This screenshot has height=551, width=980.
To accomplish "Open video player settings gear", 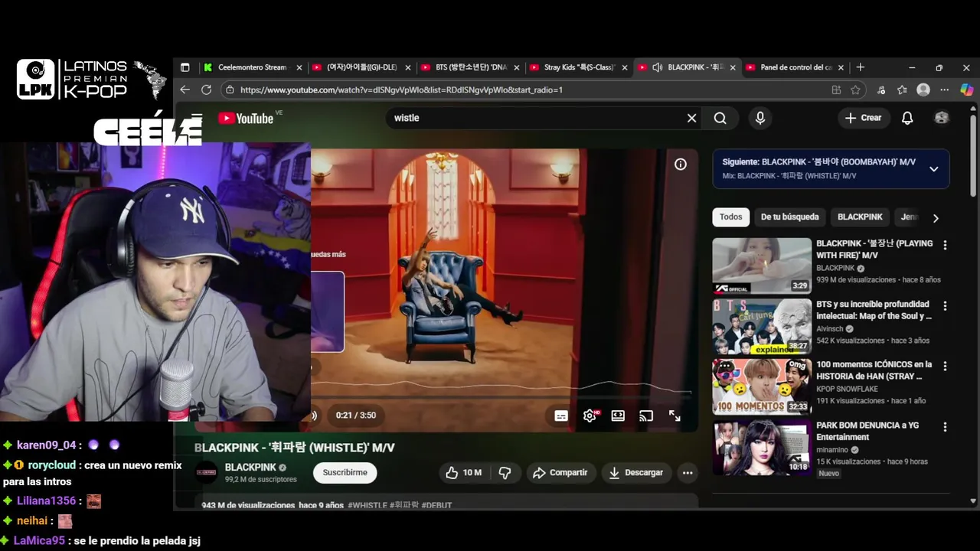I will [x=590, y=416].
